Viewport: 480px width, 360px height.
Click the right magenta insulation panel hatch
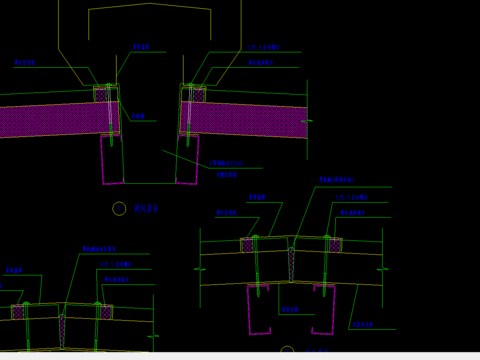pos(244,120)
